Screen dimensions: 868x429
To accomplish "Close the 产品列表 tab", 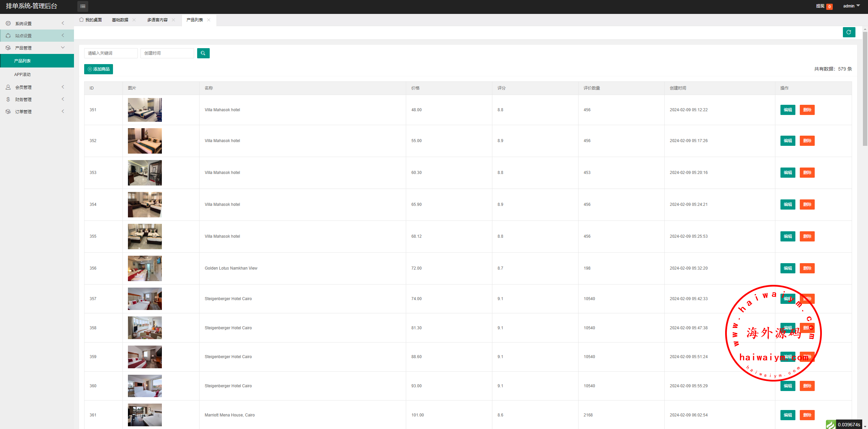I will click(209, 20).
